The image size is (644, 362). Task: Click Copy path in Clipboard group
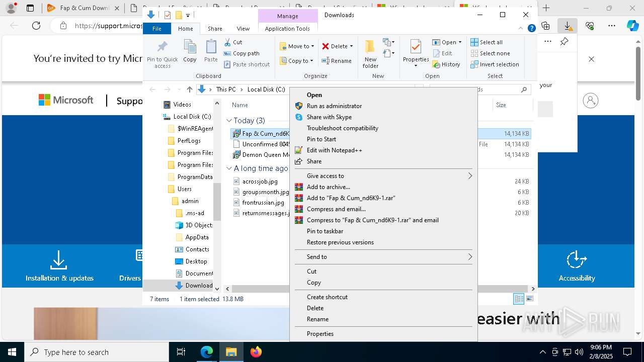point(242,53)
